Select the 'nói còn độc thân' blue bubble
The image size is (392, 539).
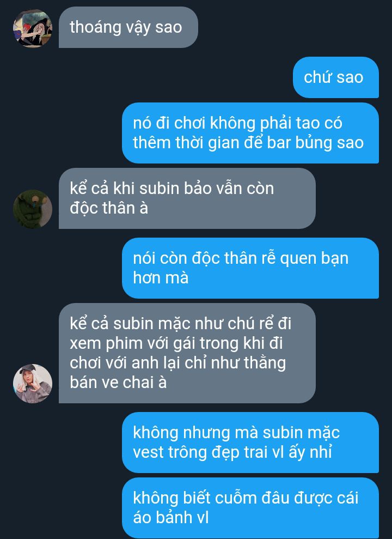[x=250, y=268]
